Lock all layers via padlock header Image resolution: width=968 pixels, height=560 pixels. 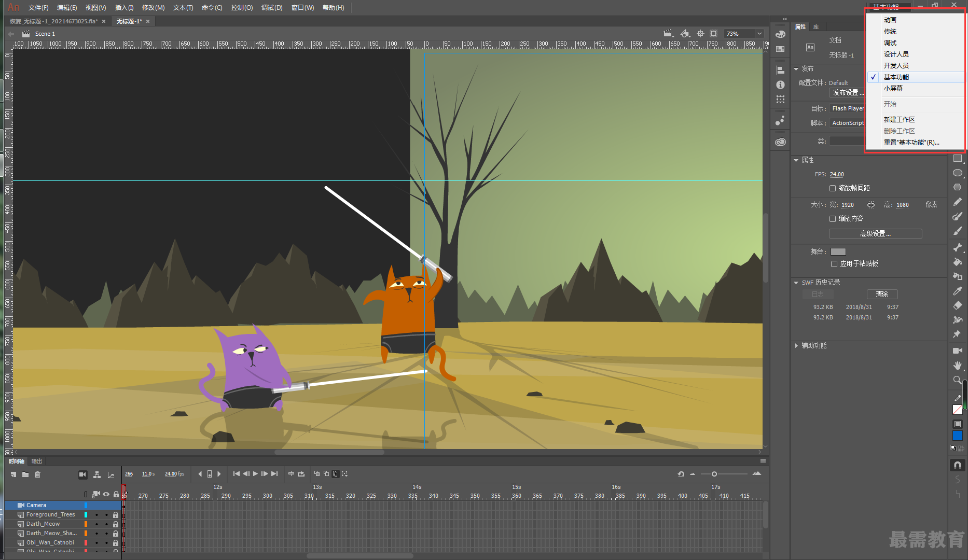tap(116, 494)
